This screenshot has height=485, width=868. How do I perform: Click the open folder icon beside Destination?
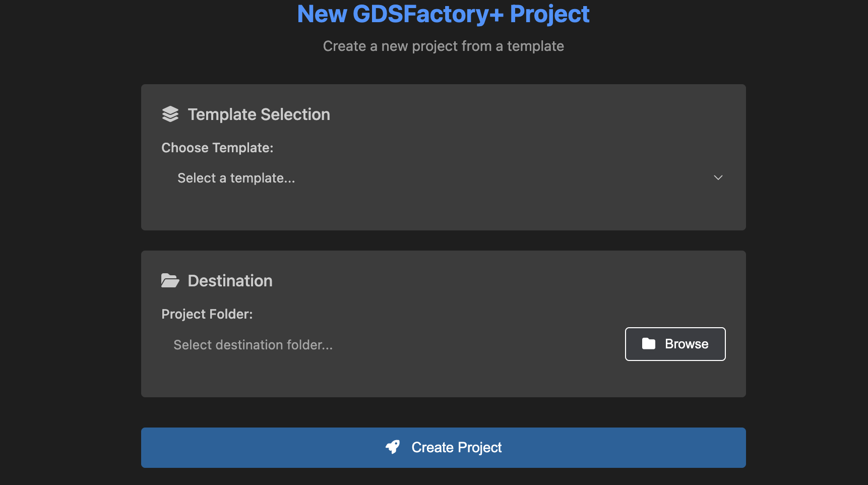point(170,281)
